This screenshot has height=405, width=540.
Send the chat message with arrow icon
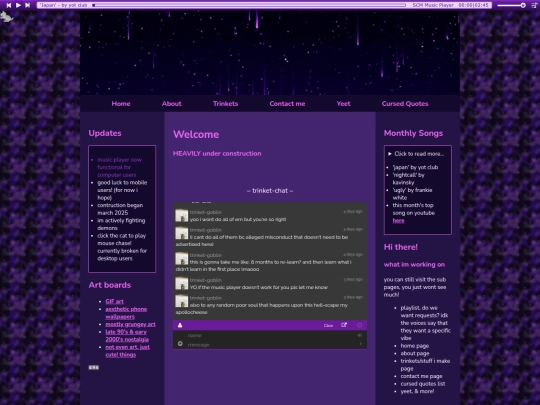pos(361,344)
